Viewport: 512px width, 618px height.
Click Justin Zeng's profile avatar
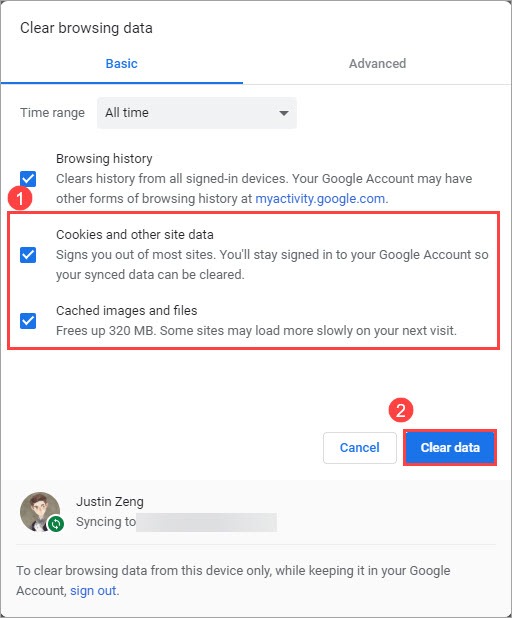[40, 512]
